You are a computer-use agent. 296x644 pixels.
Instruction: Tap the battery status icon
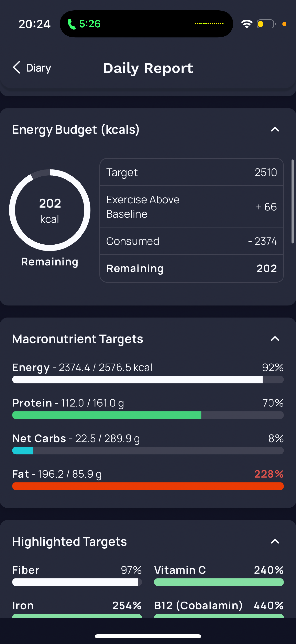[x=266, y=24]
